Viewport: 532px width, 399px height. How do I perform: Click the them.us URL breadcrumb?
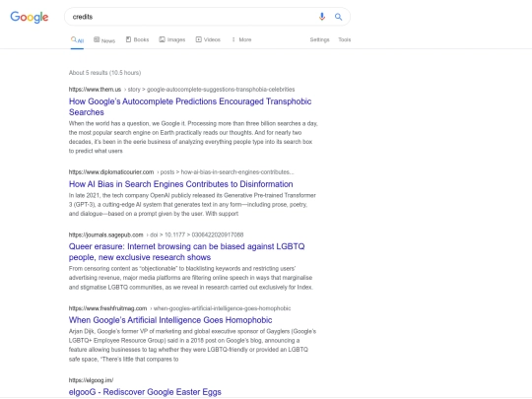(181, 90)
